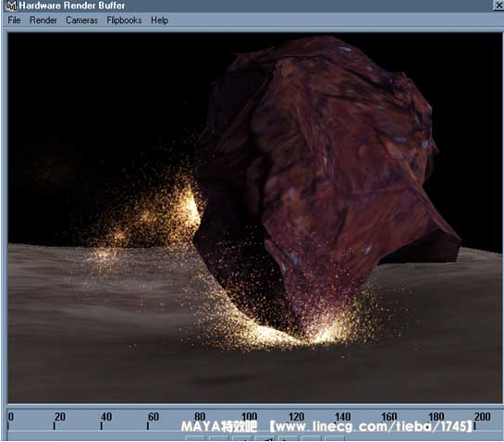
Task: Open the Help menu
Action: [x=159, y=20]
